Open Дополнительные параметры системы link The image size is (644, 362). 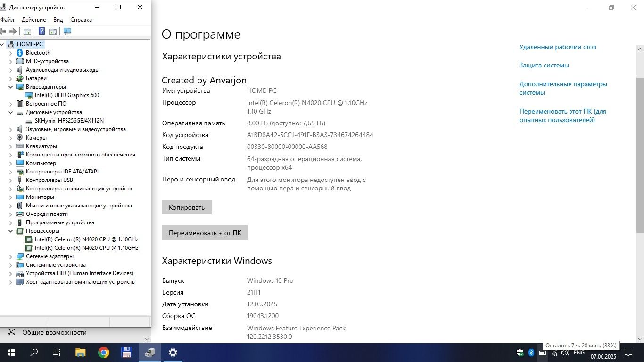pyautogui.click(x=563, y=89)
